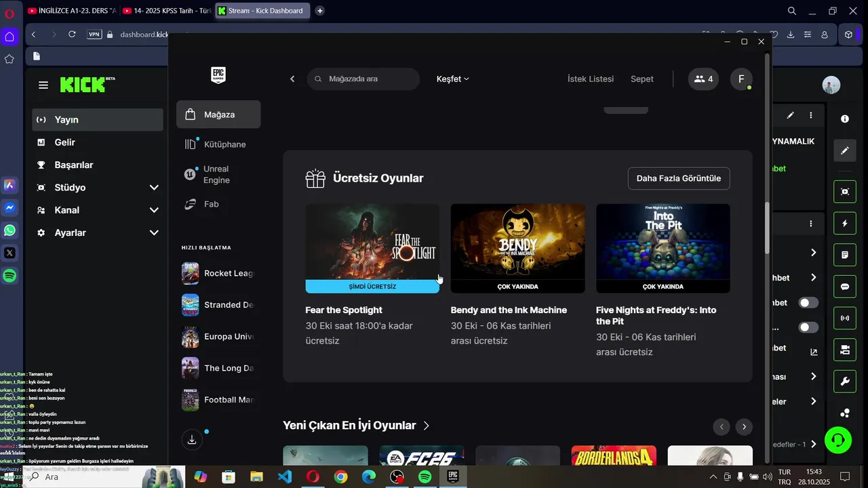Click the Daha Fazla Görüntüle button
The height and width of the screenshot is (488, 868).
[x=679, y=178]
